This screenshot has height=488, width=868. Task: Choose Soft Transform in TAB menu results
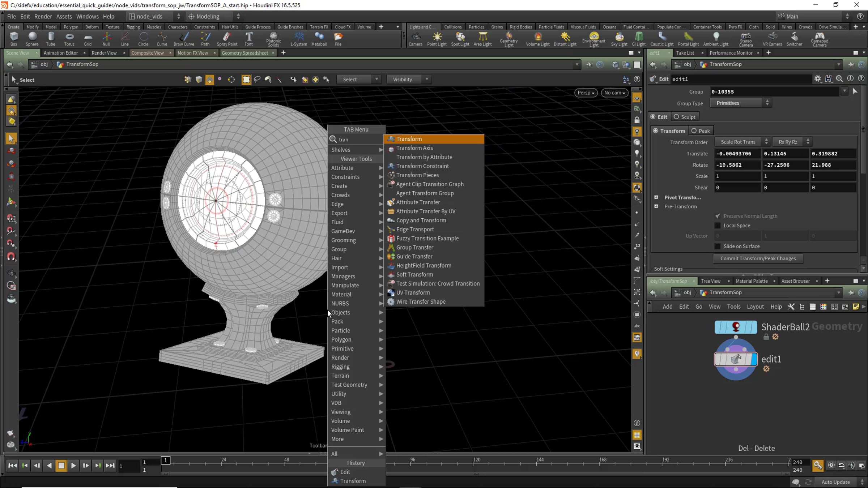point(434,275)
